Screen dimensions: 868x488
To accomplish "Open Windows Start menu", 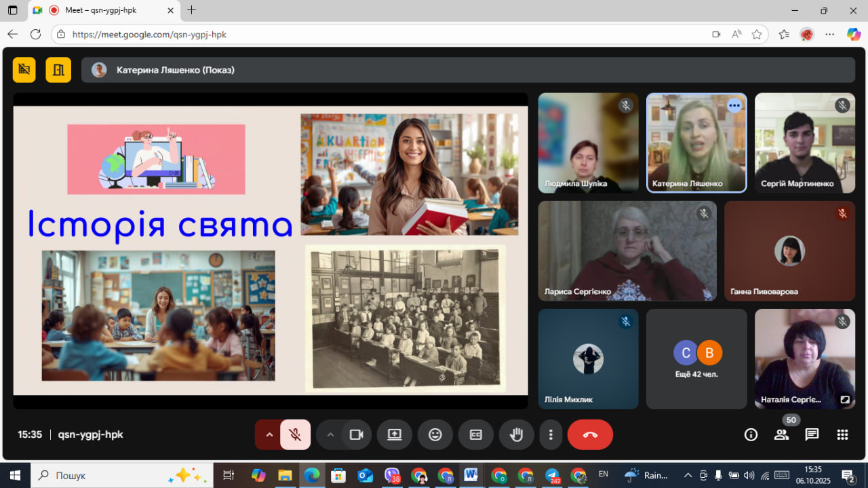I will (x=14, y=475).
